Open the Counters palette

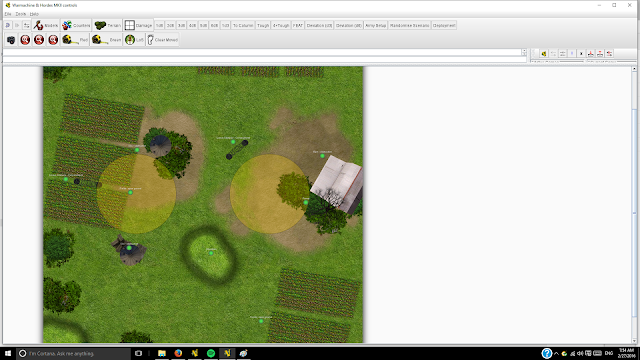(x=76, y=25)
